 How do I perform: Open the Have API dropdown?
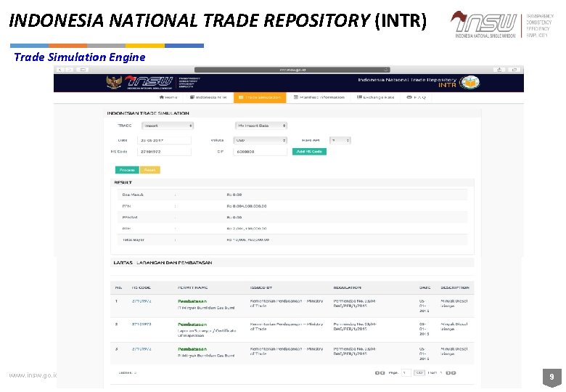click(x=340, y=140)
